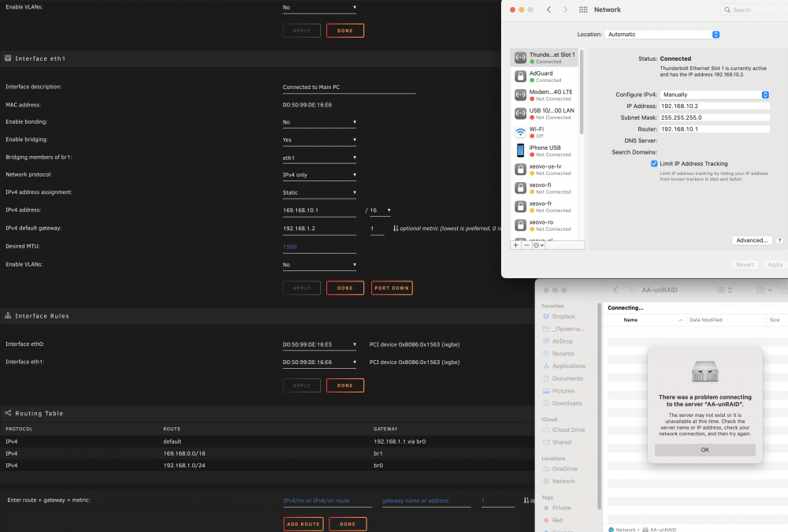Dismiss connection error with OK button
788x532 pixels.
[704, 450]
